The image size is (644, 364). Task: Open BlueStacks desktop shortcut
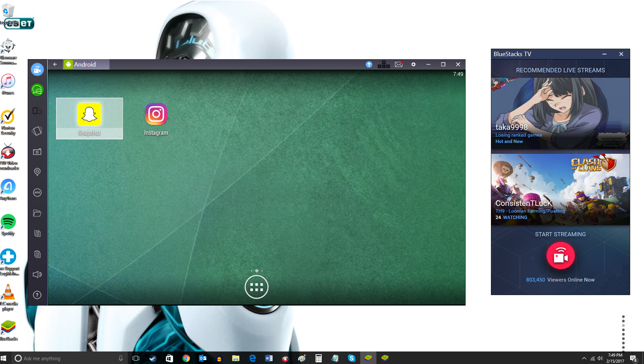pyautogui.click(x=8, y=331)
